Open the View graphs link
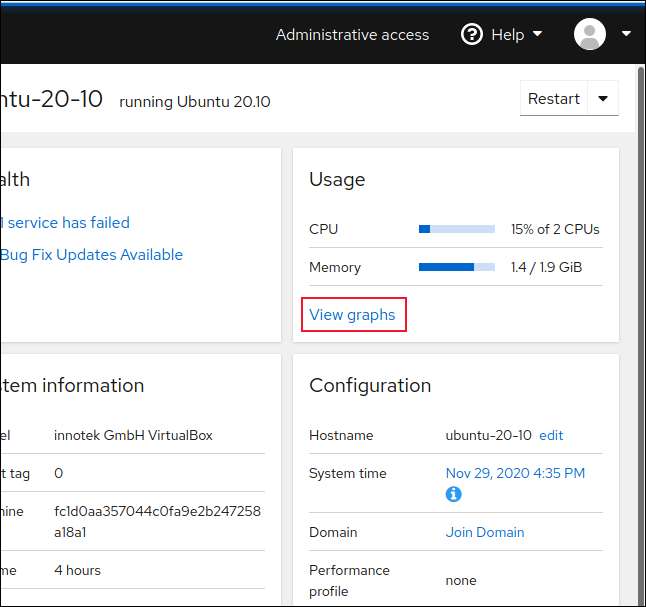This screenshot has width=646, height=607. click(352, 315)
